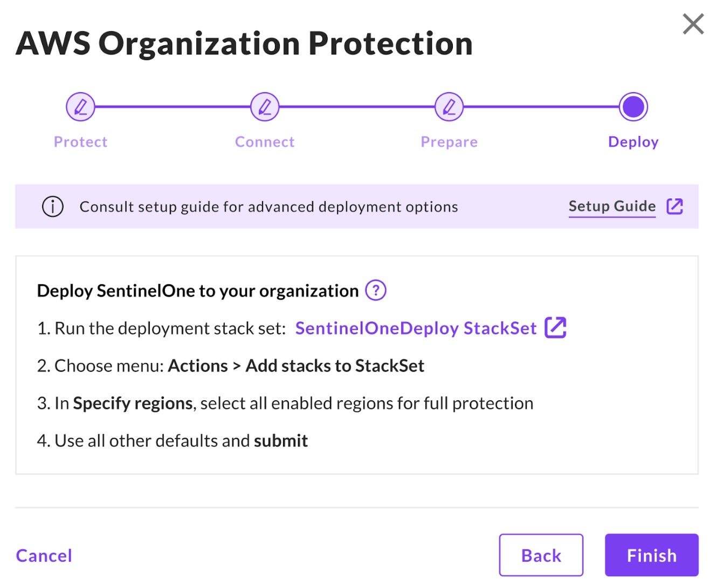The width and height of the screenshot is (716, 588).
Task: Click the progress line between Connect and Prepare
Action: pyautogui.click(x=357, y=107)
